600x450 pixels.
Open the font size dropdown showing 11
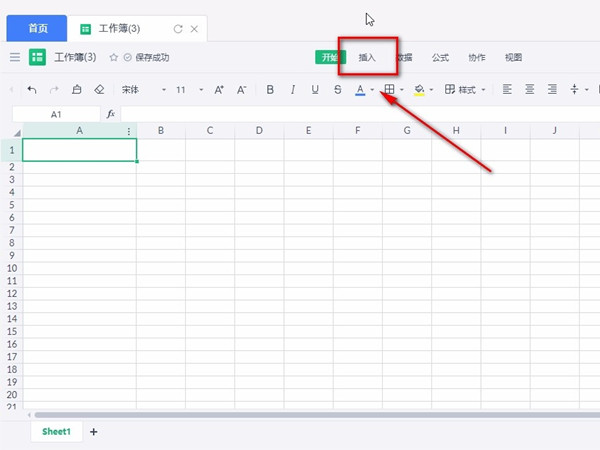click(x=189, y=90)
